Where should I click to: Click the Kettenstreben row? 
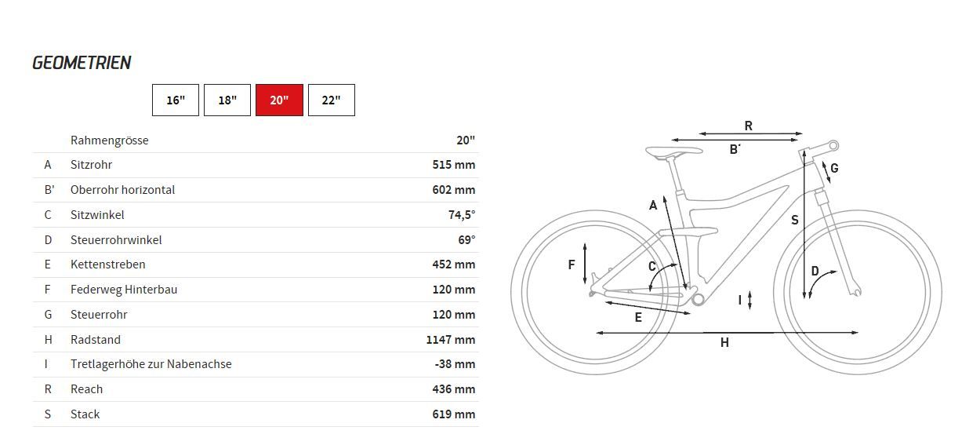click(x=107, y=264)
